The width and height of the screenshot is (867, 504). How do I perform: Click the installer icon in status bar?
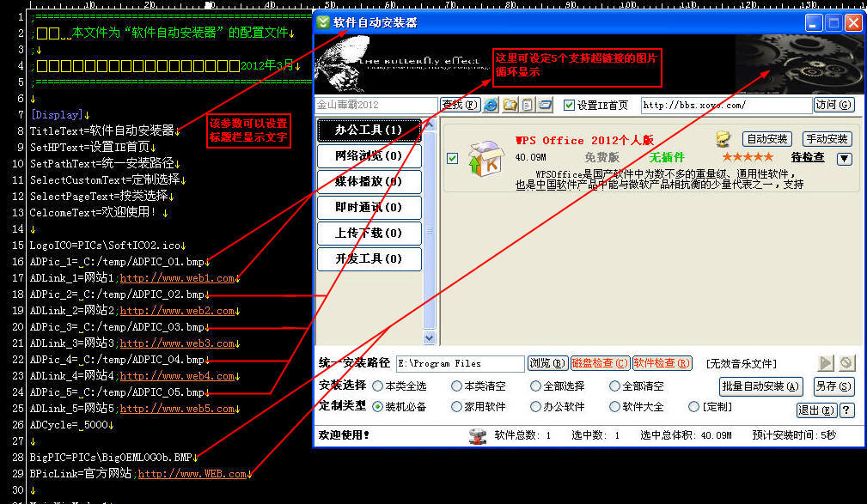pos(478,436)
